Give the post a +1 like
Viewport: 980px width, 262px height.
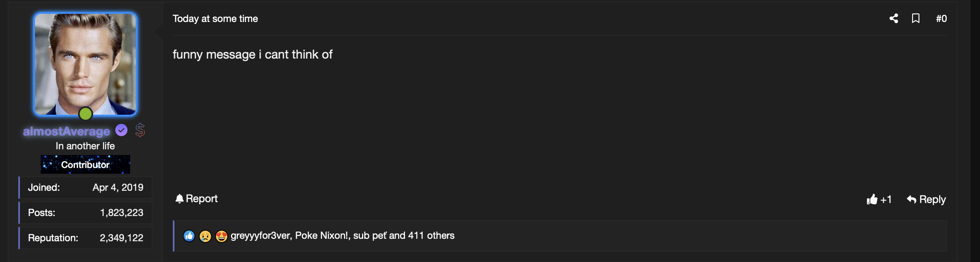(x=879, y=199)
